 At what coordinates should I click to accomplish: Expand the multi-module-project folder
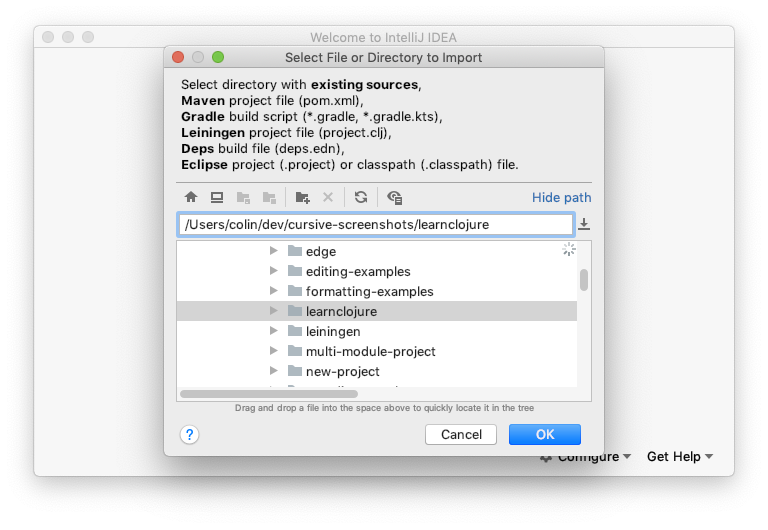point(274,351)
